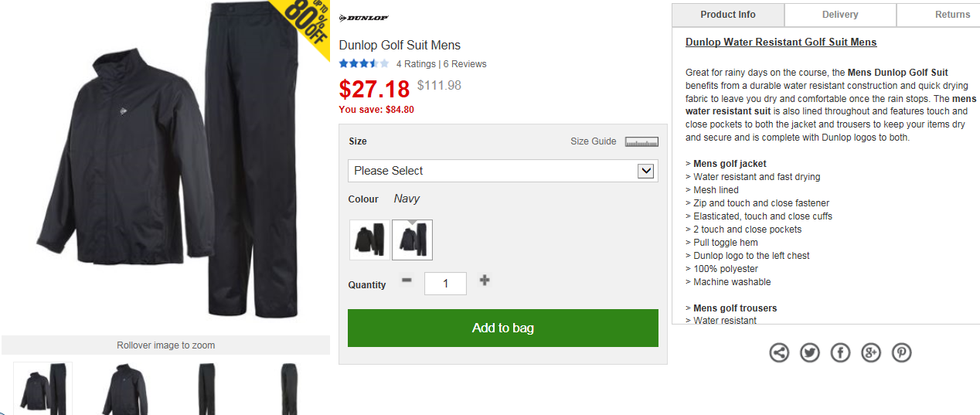Click the Dunlop brand logo
Screen dimensions: 980x415
[364, 18]
